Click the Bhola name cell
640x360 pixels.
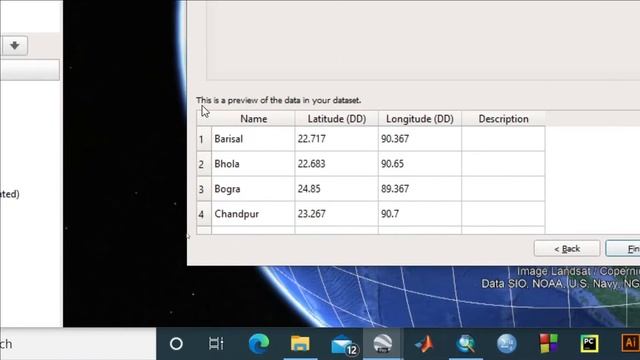253,164
